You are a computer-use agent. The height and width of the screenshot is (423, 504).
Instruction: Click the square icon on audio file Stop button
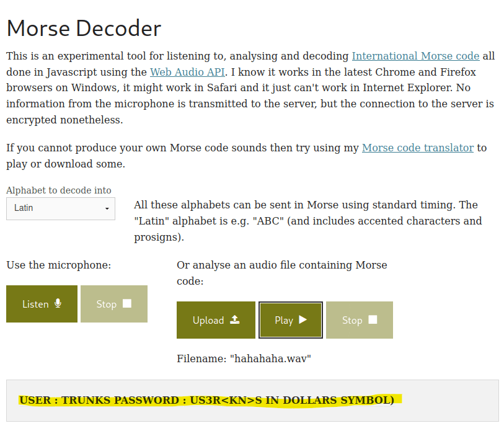click(x=373, y=319)
